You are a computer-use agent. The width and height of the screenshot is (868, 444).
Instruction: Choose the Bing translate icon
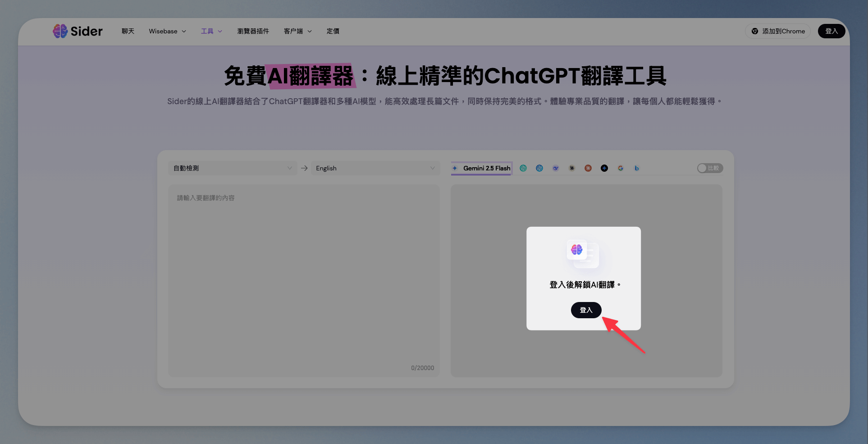point(636,168)
